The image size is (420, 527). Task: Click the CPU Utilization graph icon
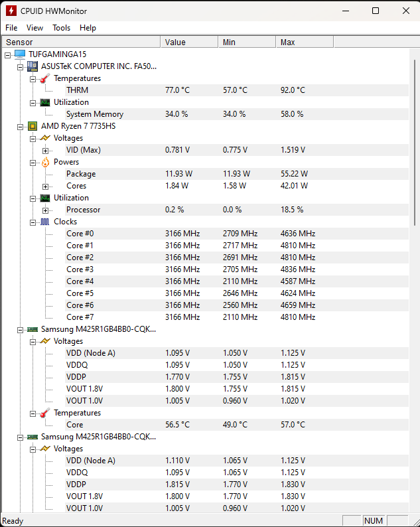45,198
